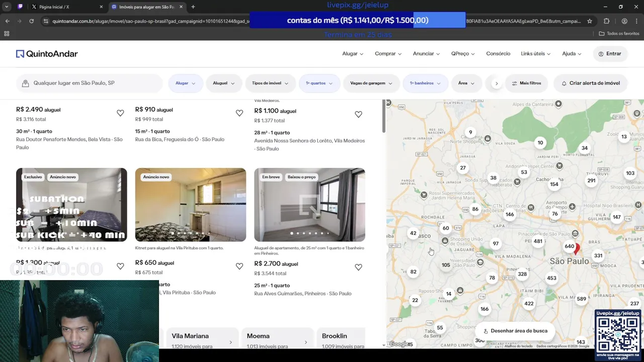Expand the Vagas de garagem filter
This screenshot has height=362, width=644.
point(371,83)
